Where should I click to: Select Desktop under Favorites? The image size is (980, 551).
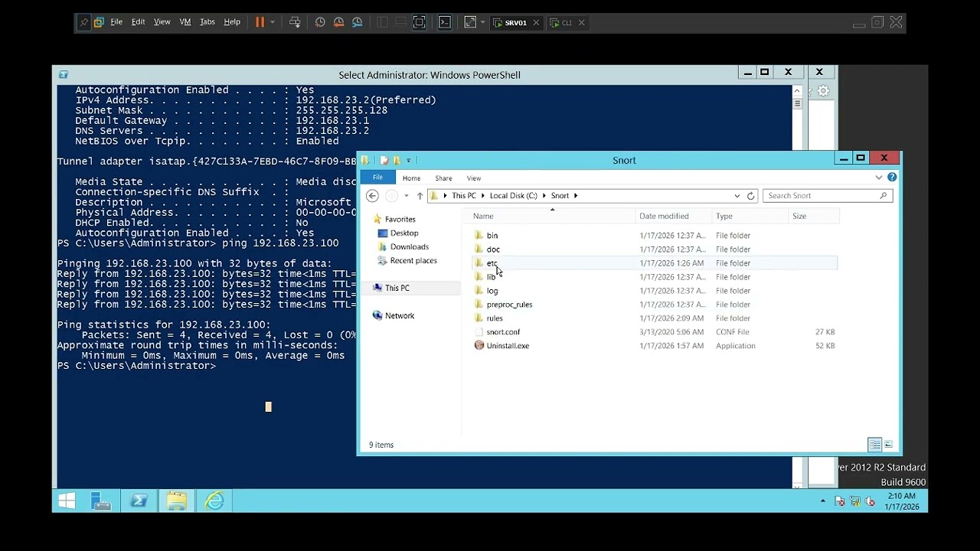point(398,233)
